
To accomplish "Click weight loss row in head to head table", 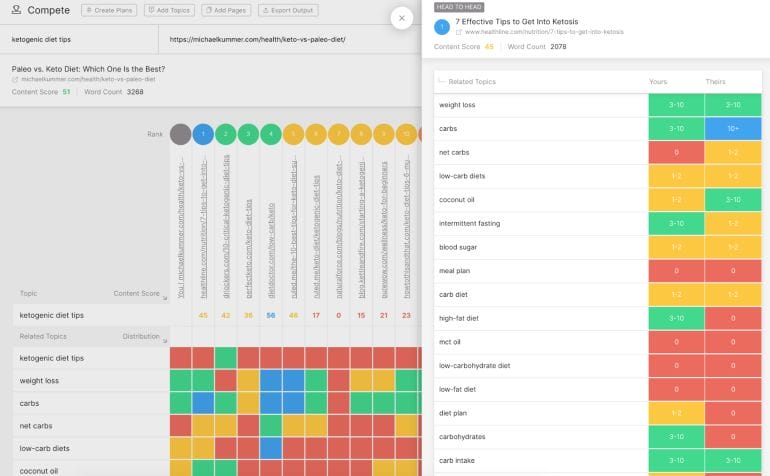I will (598, 105).
